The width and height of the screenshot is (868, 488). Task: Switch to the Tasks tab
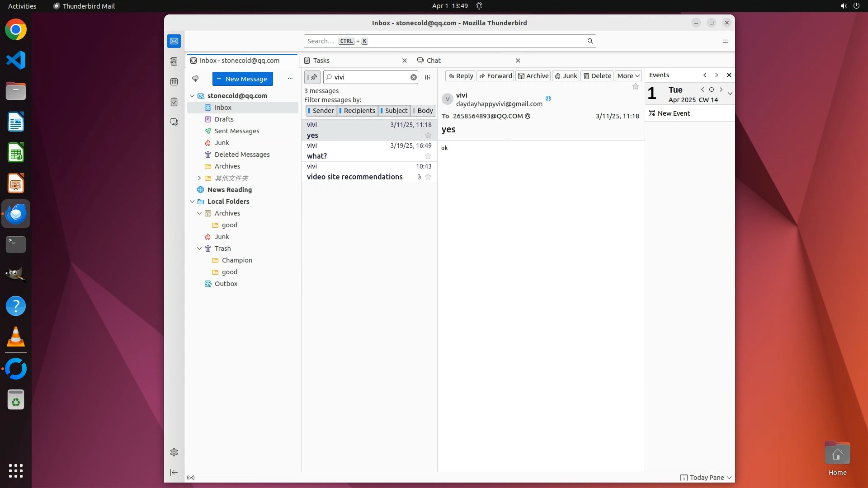321,61
